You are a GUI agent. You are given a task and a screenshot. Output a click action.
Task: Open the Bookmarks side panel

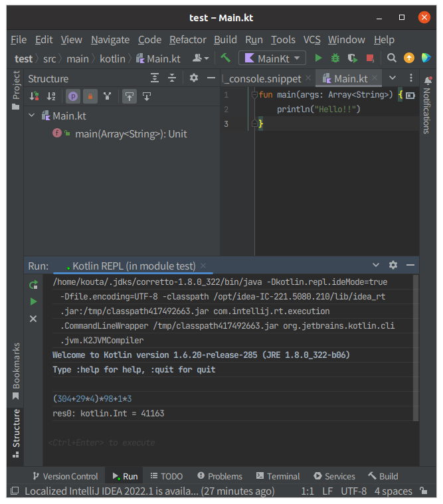[x=15, y=371]
